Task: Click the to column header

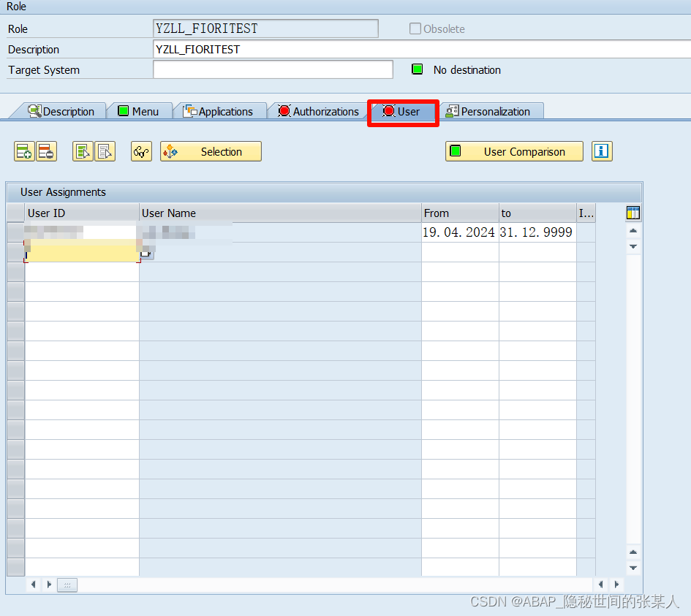Action: [x=537, y=213]
